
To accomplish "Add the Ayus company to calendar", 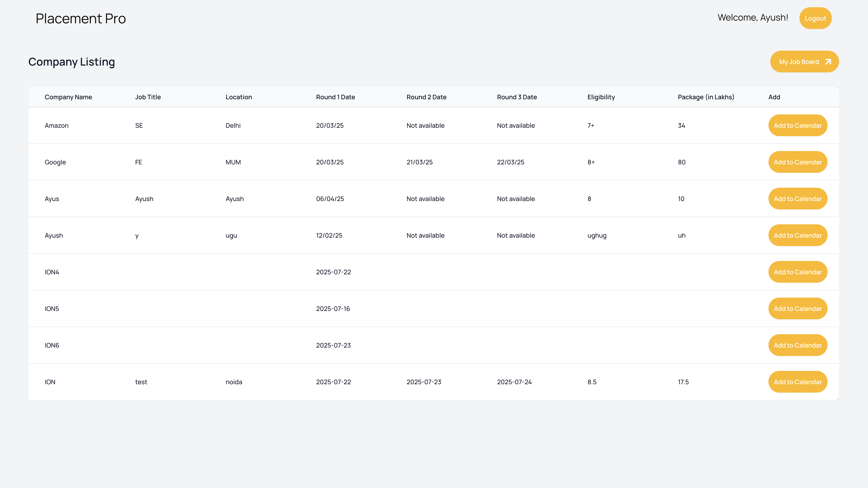I will [797, 199].
